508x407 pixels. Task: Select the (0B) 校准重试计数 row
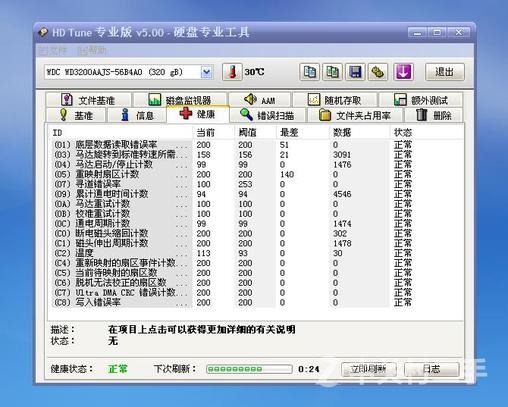[256, 214]
